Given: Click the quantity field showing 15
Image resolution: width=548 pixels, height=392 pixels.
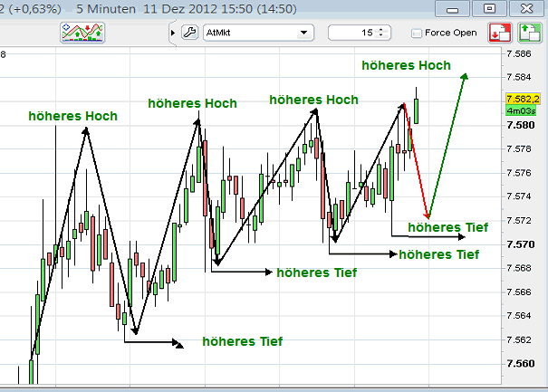Looking at the screenshot, I should pos(360,33).
